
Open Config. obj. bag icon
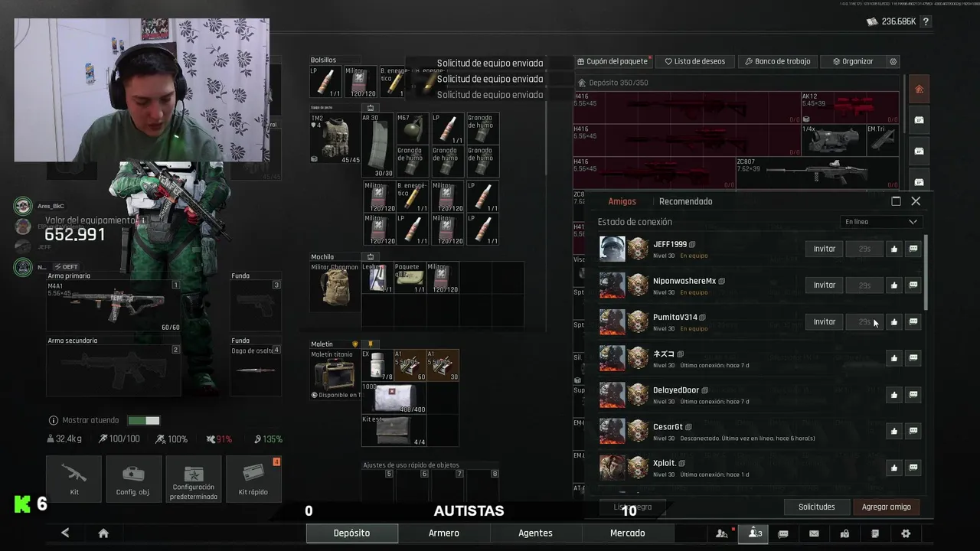click(x=133, y=479)
